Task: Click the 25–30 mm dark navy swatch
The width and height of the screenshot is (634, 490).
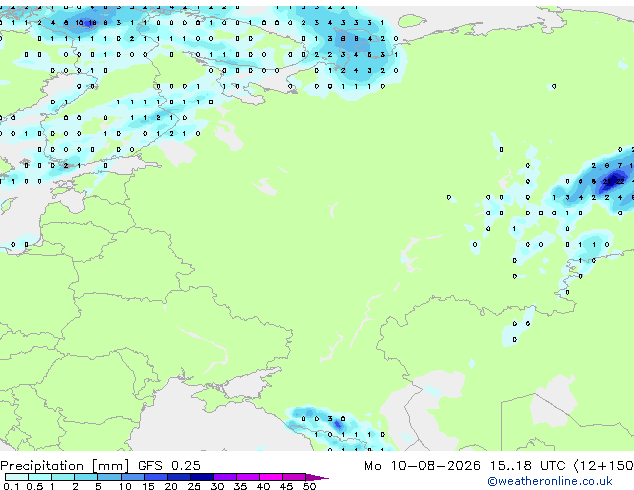Action: [x=201, y=477]
